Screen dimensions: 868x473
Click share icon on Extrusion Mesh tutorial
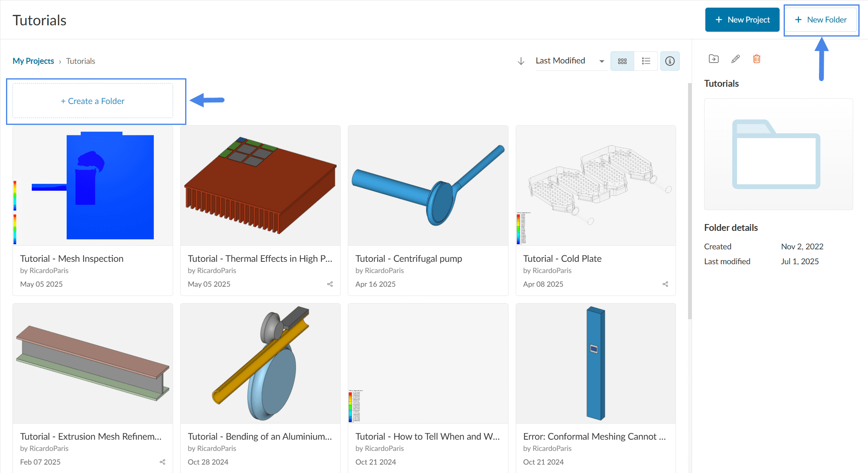(x=162, y=462)
